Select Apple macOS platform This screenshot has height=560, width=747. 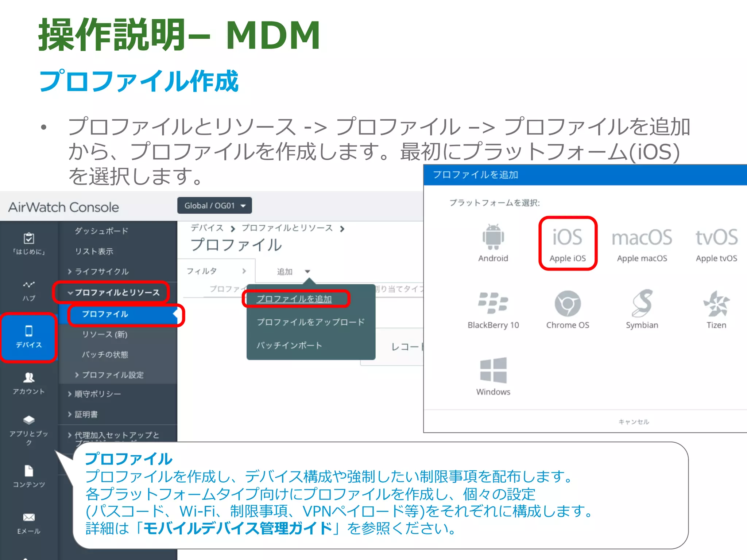[x=642, y=245]
